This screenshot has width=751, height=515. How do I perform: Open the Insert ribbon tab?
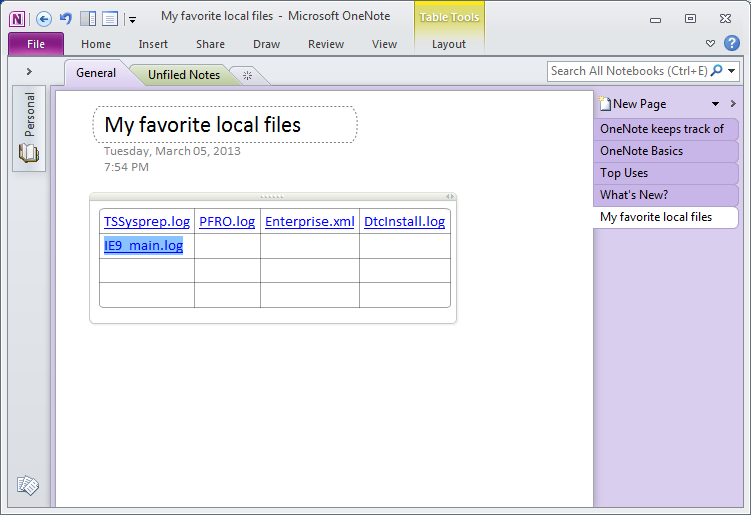pyautogui.click(x=153, y=44)
